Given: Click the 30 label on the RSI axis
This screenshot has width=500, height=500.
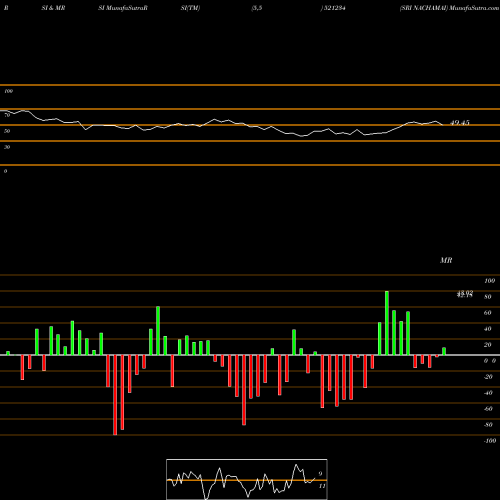Looking at the screenshot, I should [x=7, y=147].
